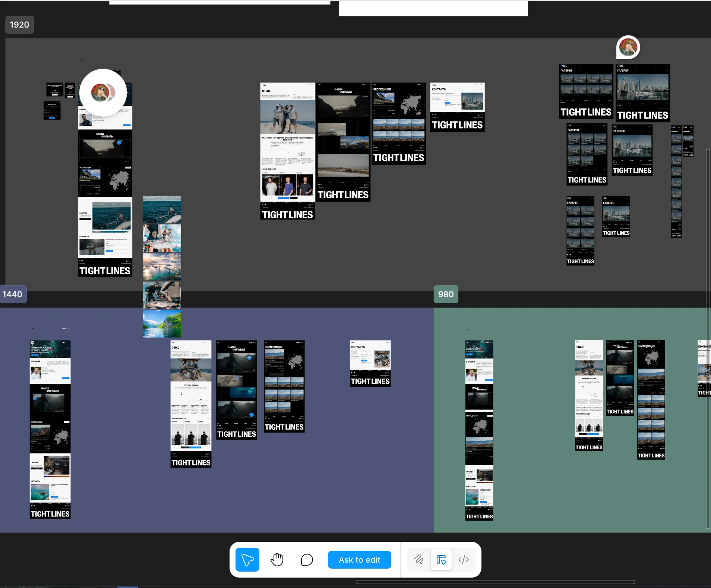Select the aerial bridge photo in image strip

click(162, 267)
